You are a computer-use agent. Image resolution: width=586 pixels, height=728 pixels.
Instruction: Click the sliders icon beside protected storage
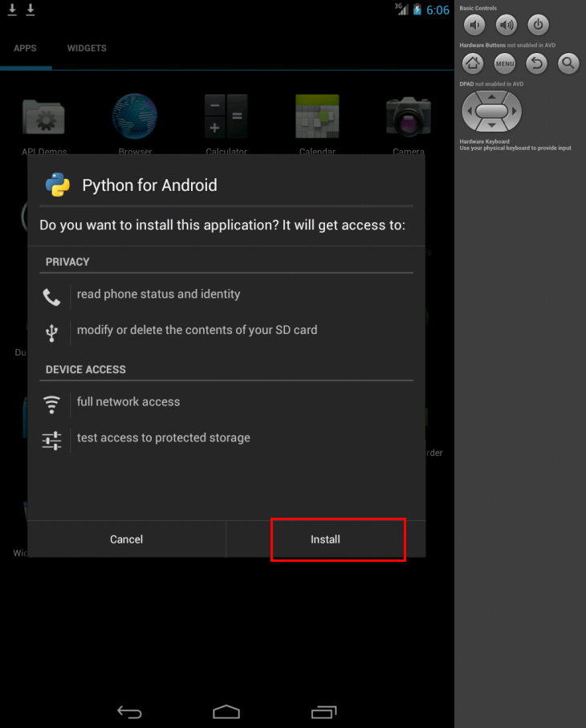51,441
